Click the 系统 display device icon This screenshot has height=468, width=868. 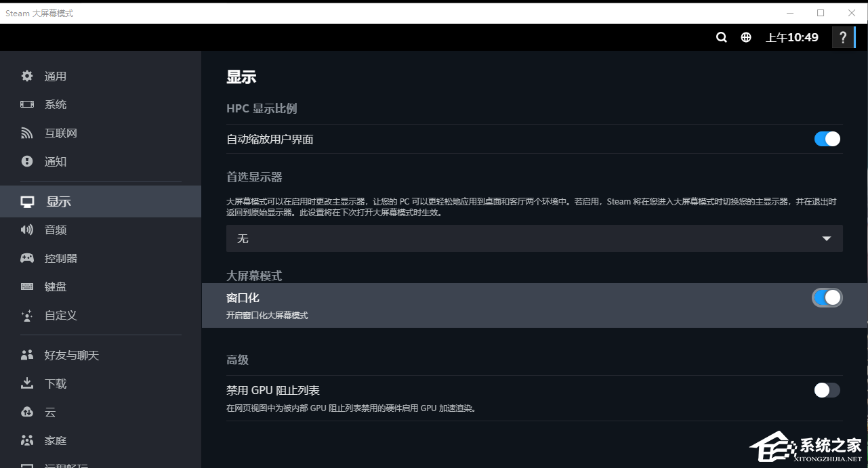27,104
